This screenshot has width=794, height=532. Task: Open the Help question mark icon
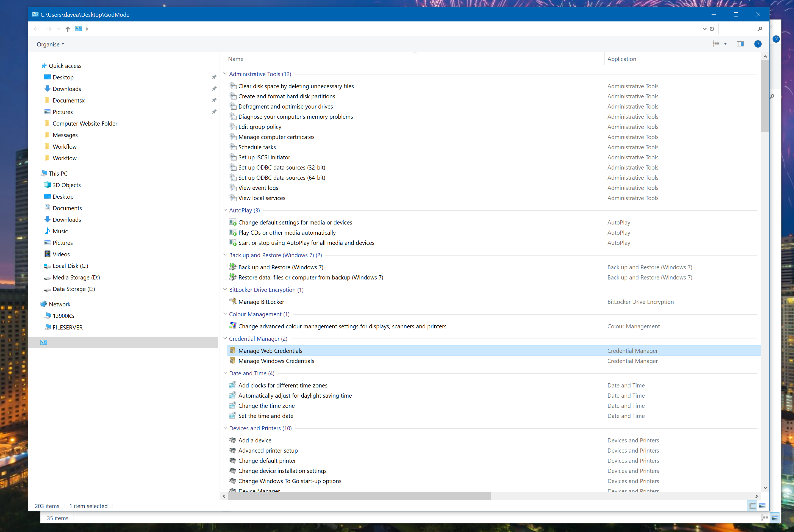758,44
